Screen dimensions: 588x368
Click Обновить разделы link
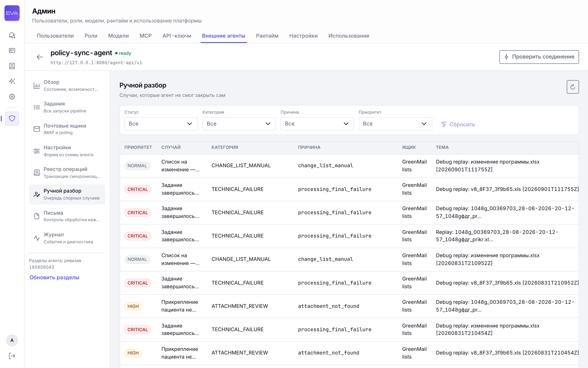(x=55, y=277)
